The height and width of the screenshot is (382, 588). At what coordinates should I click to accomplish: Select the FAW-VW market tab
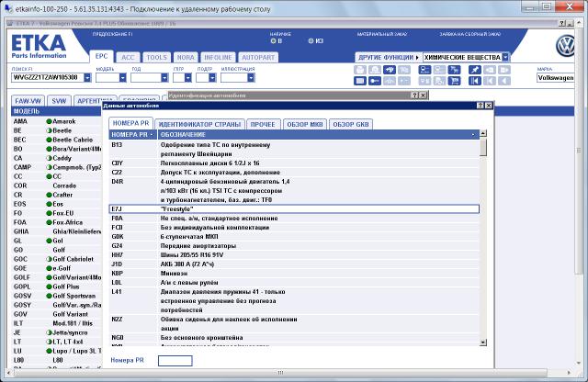pos(28,101)
